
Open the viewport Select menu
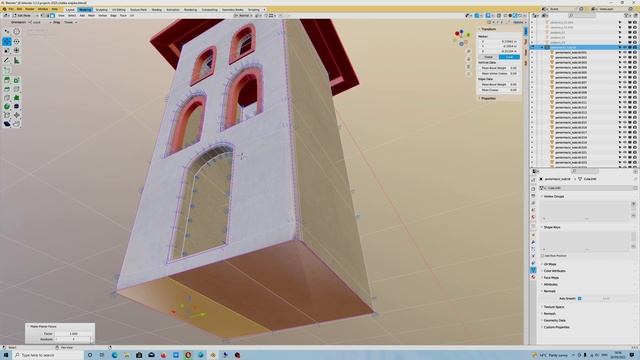[x=72, y=16]
